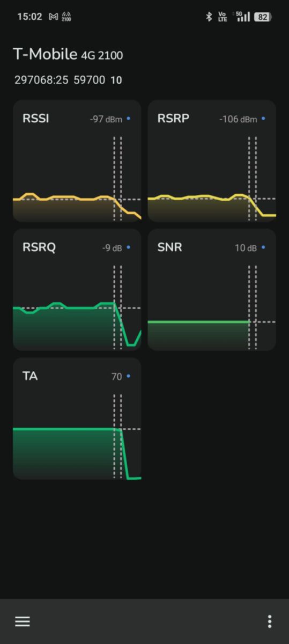The width and height of the screenshot is (289, 644).
Task: Open the RSRP signal chart card
Action: (x=212, y=160)
